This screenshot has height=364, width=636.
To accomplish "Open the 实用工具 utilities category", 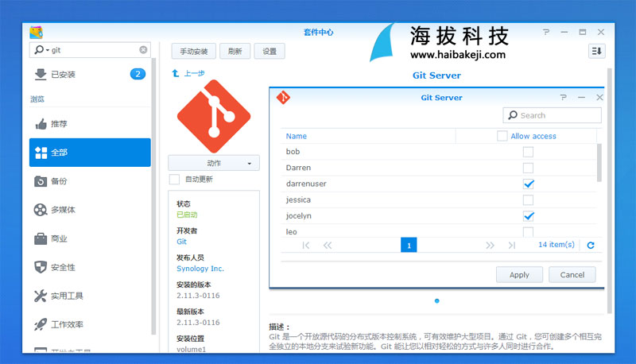I will click(x=90, y=296).
